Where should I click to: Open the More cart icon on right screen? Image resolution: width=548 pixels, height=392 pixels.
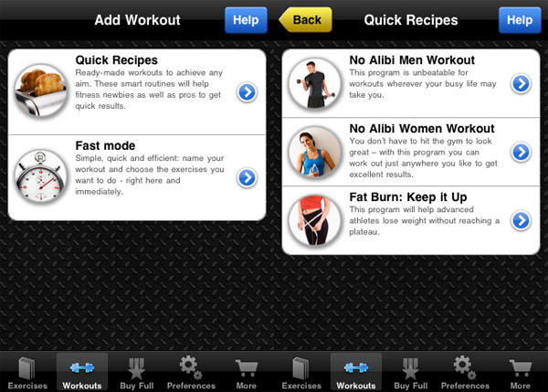click(521, 368)
